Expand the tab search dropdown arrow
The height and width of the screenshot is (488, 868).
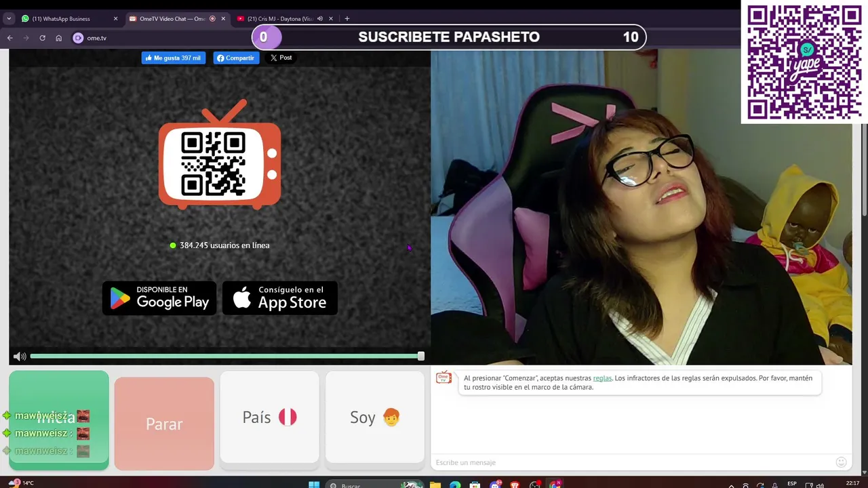click(x=9, y=19)
